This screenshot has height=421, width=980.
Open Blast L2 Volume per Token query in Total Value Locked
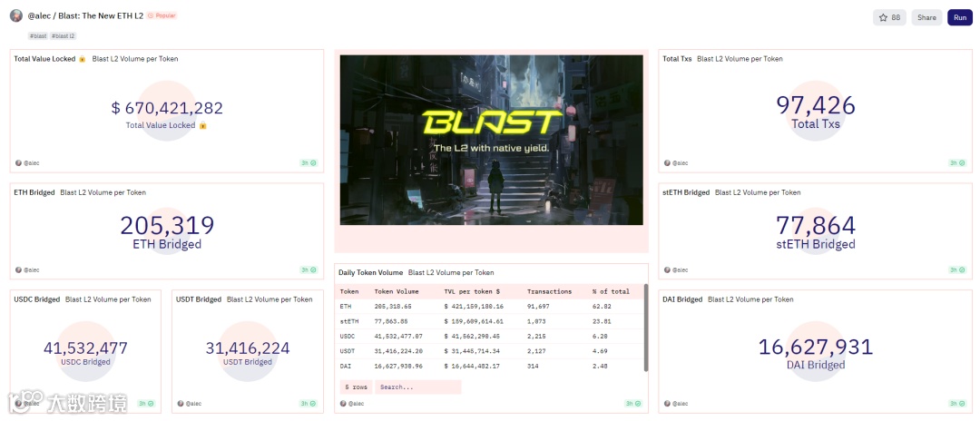point(135,59)
